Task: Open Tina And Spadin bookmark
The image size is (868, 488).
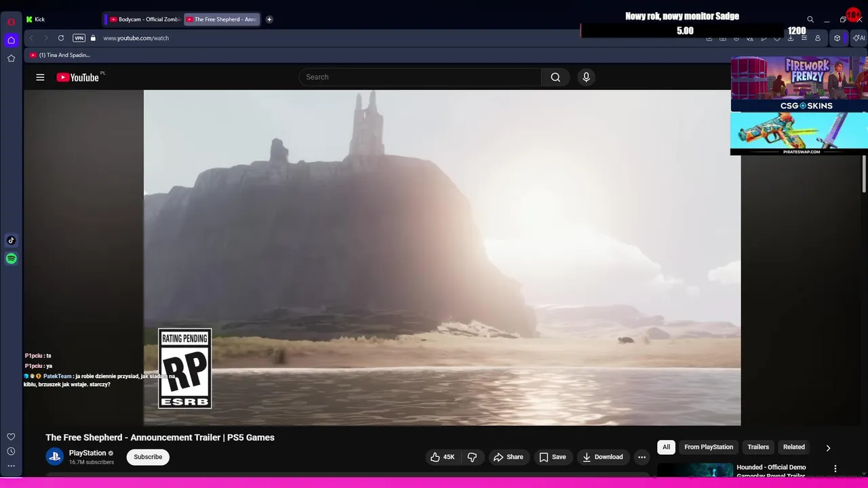Action: click(x=60, y=55)
